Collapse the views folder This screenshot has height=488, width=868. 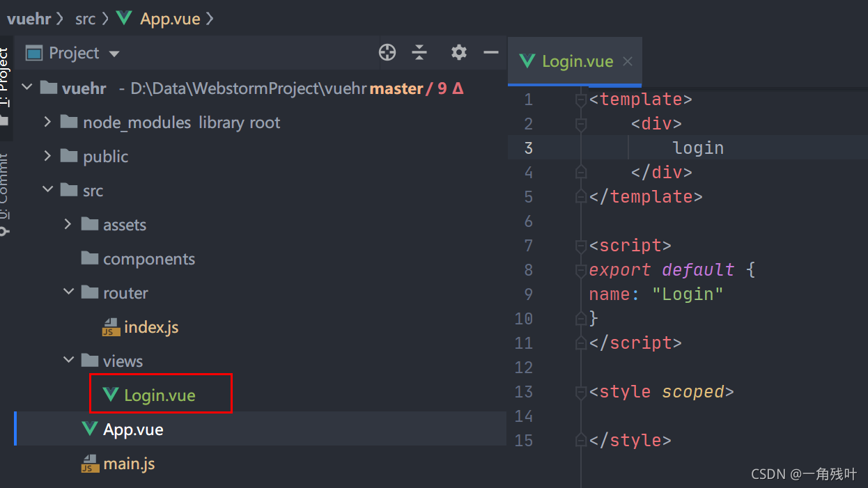[x=68, y=361]
